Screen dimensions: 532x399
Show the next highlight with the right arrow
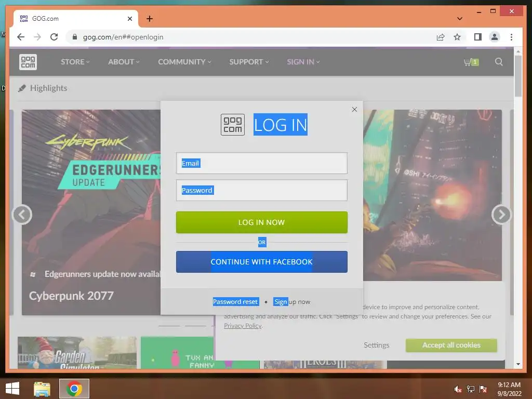[x=501, y=215]
